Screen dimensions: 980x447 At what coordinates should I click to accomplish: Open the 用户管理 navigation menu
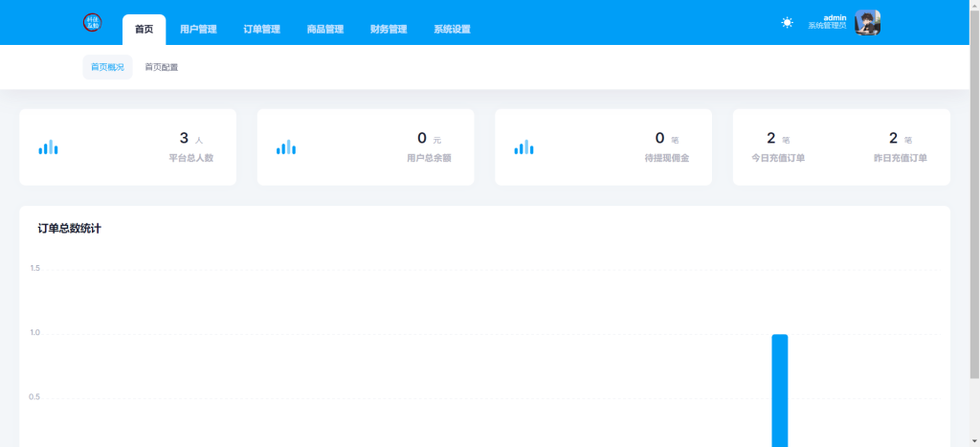coord(198,30)
